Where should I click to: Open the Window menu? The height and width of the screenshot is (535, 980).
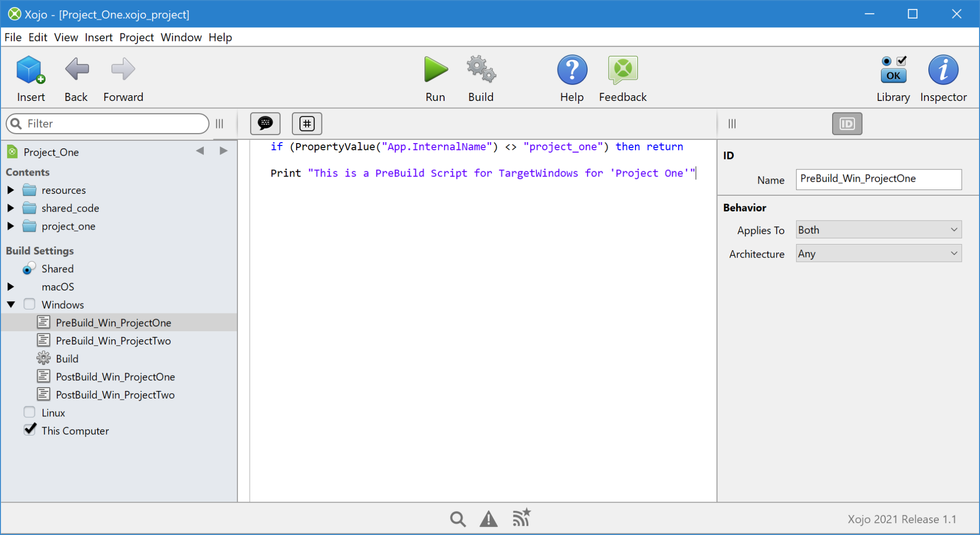click(x=181, y=37)
